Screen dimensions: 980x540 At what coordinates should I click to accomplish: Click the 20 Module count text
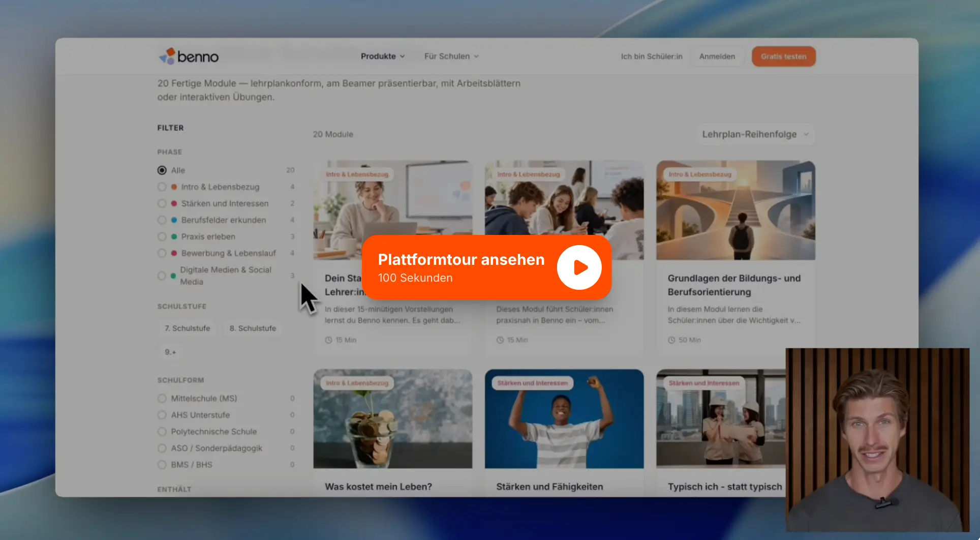333,134
